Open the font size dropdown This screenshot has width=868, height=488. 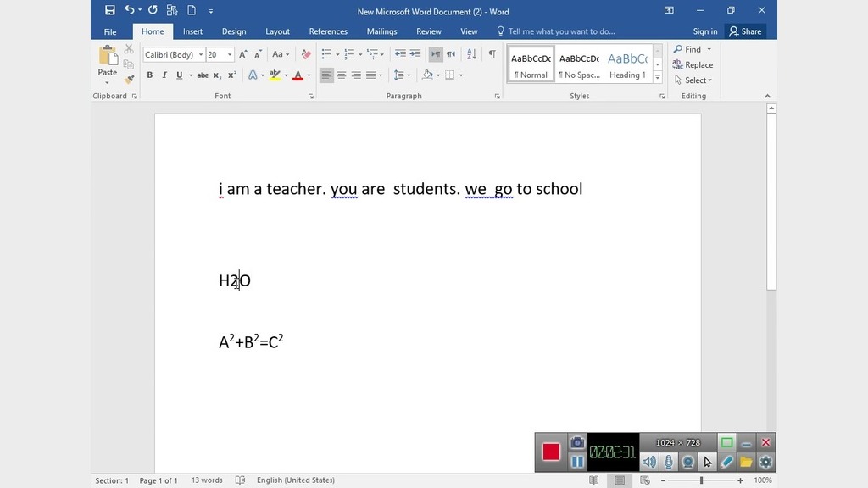[x=230, y=55]
